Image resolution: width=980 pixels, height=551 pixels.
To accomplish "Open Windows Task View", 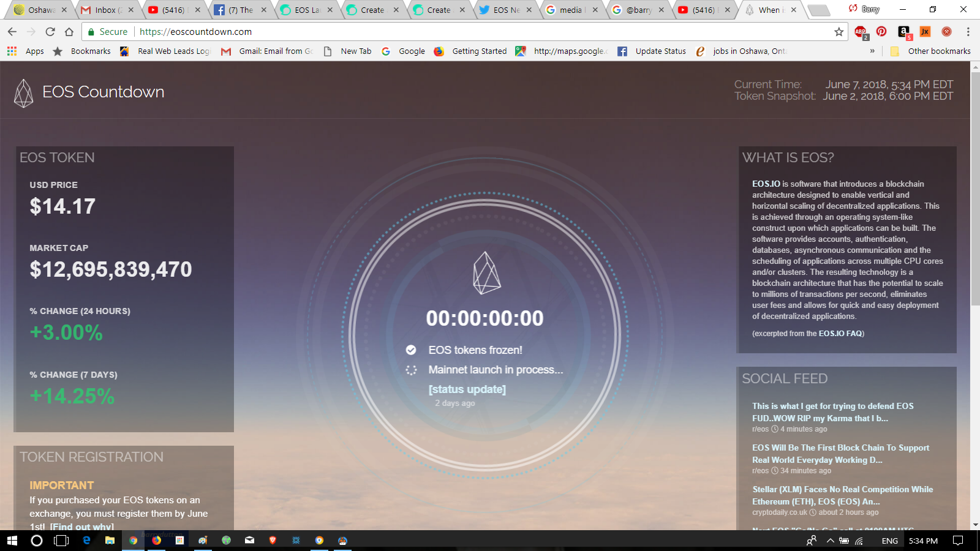I will click(x=61, y=541).
